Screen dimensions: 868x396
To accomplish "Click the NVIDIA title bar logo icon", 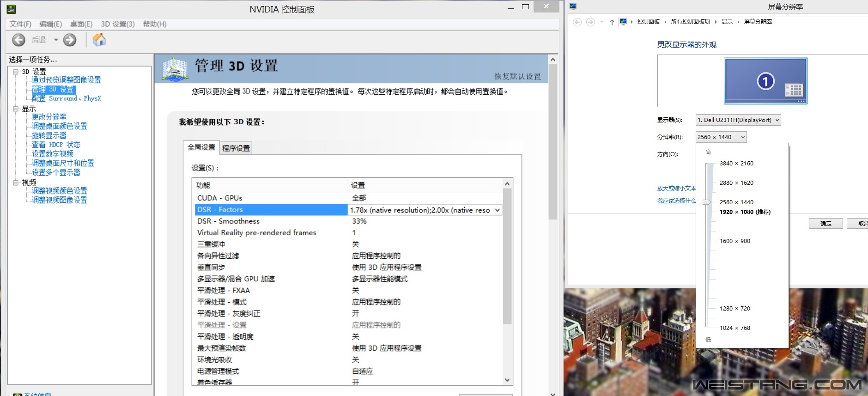I will (x=11, y=9).
